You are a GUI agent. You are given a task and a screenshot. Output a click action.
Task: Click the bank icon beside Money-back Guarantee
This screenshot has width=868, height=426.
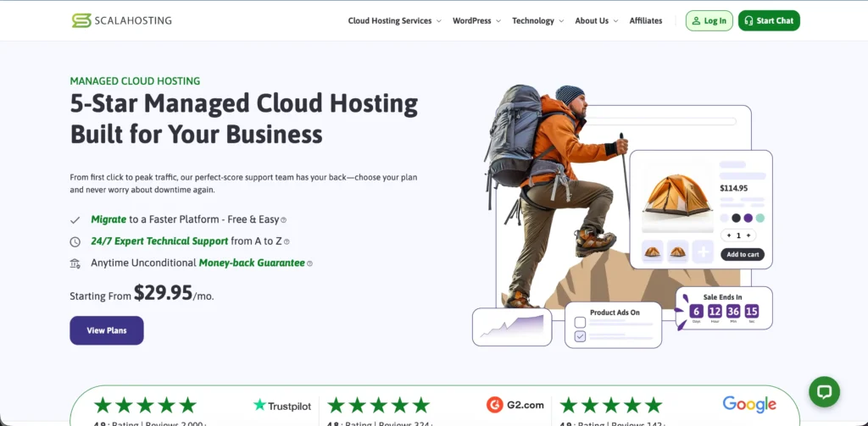(75, 263)
